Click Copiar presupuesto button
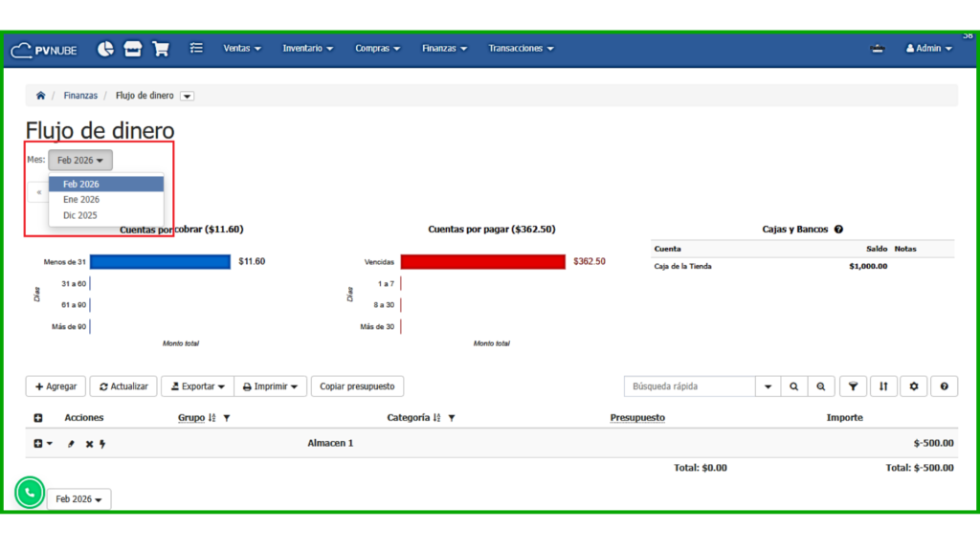This screenshot has height=551, width=980. pyautogui.click(x=357, y=386)
